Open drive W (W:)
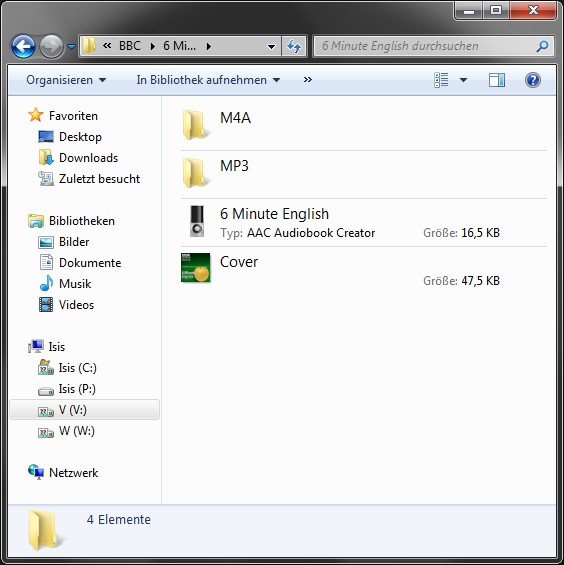Viewport: 564px width, 565px height. pyautogui.click(x=76, y=431)
